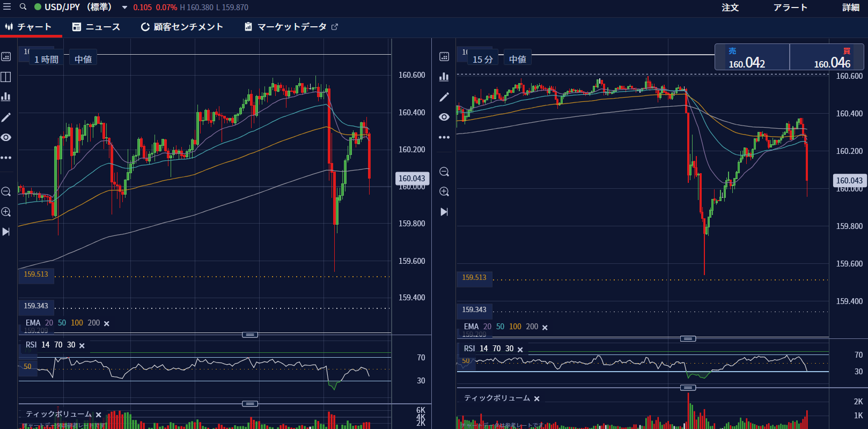The height and width of the screenshot is (429, 868).
Task: Open the 詳細 details menu
Action: [x=851, y=8]
